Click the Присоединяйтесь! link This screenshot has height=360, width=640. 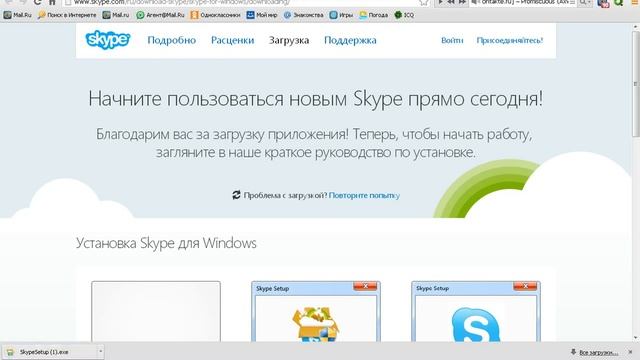coord(509,40)
